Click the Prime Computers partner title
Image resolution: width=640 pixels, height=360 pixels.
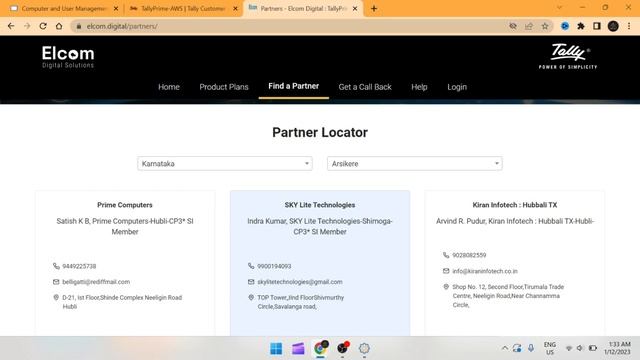coord(125,205)
